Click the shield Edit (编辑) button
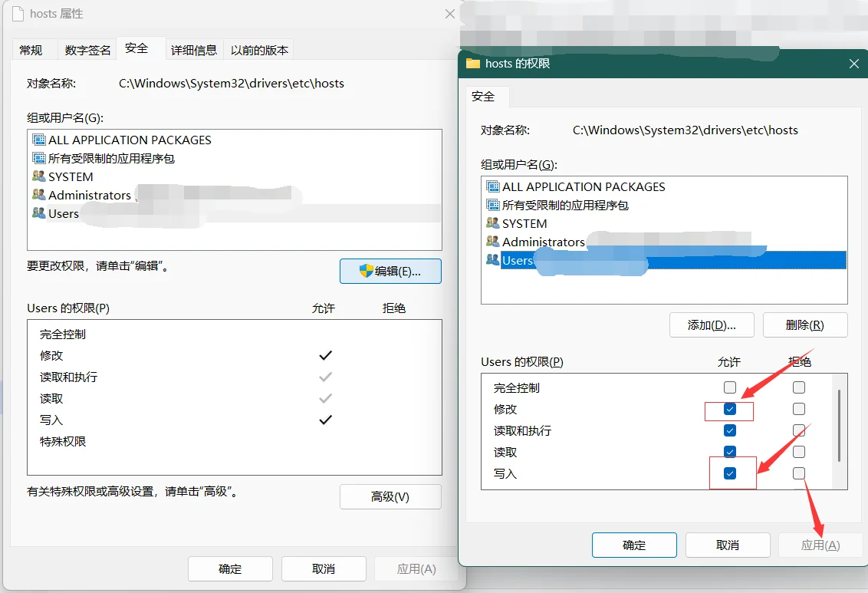Screen dimensions: 868x593 [x=390, y=271]
